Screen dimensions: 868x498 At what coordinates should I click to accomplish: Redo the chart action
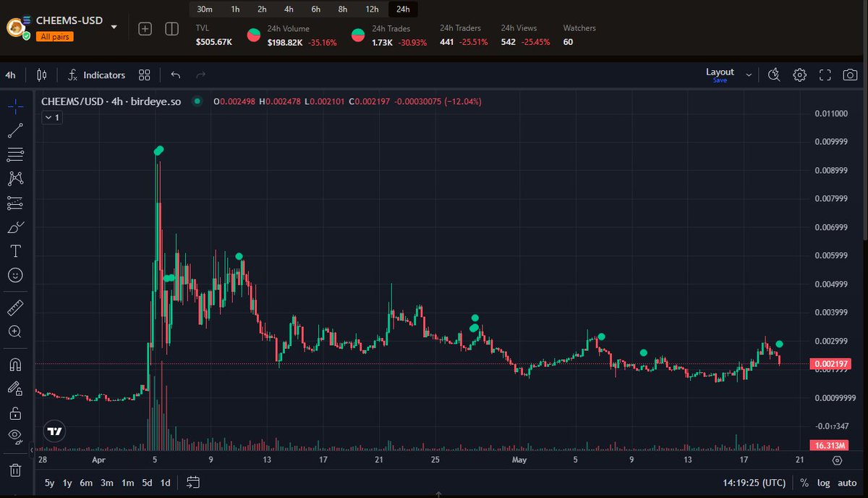click(x=201, y=75)
